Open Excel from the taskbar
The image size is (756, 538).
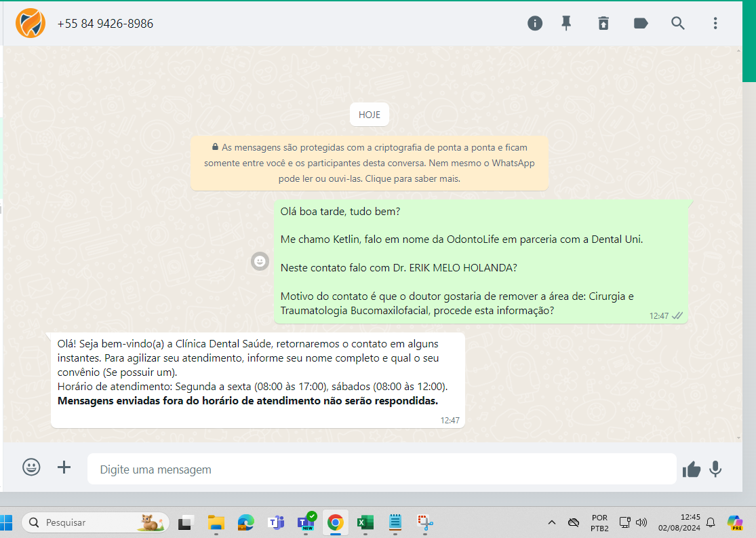coord(365,522)
